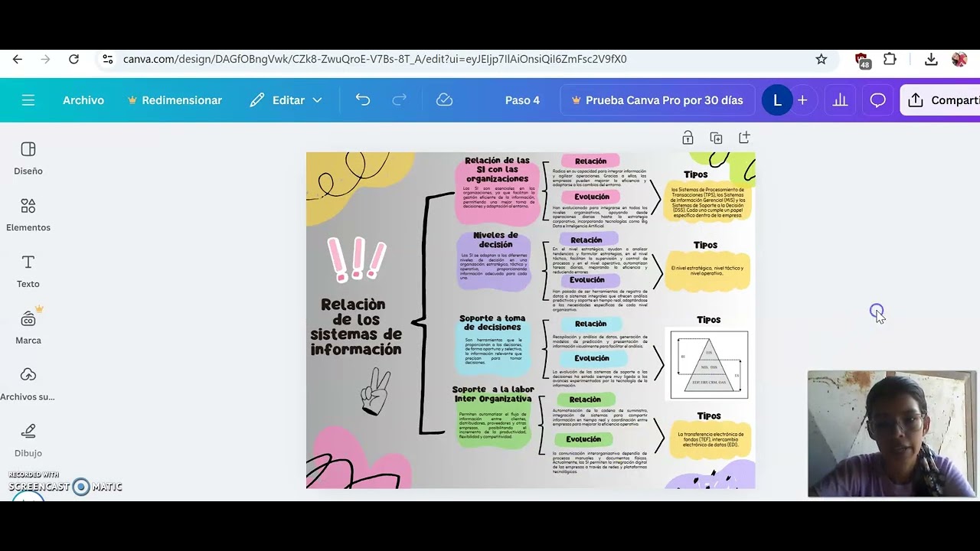Add a collaborator with plus icon

pos(802,100)
